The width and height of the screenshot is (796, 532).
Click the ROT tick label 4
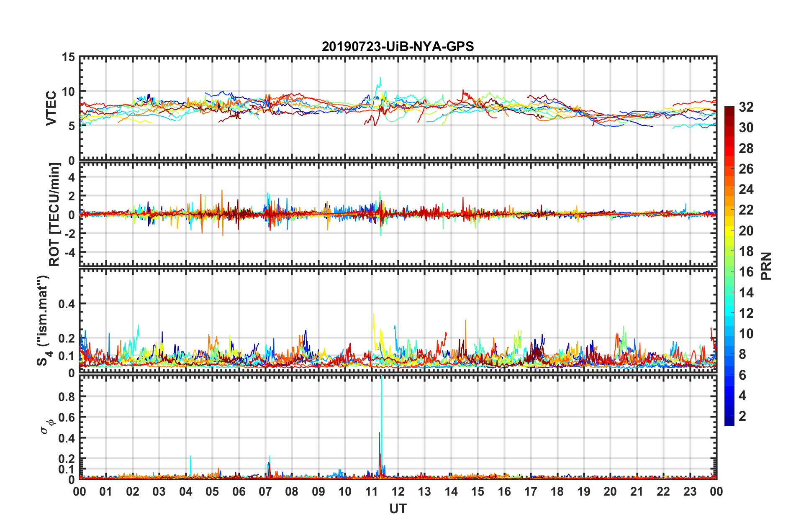point(72,177)
